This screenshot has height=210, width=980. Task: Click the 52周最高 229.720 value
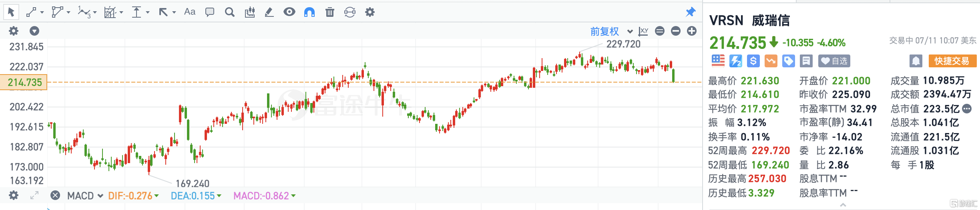(x=771, y=151)
